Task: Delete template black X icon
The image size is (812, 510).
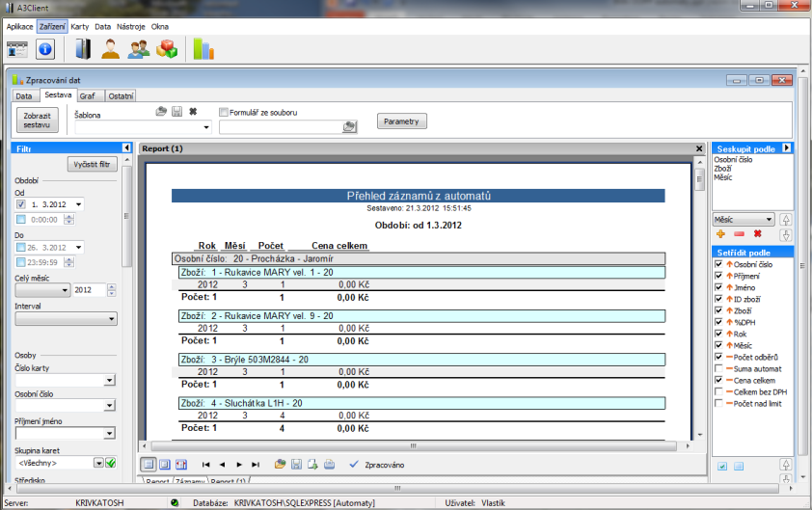Action: (193, 111)
